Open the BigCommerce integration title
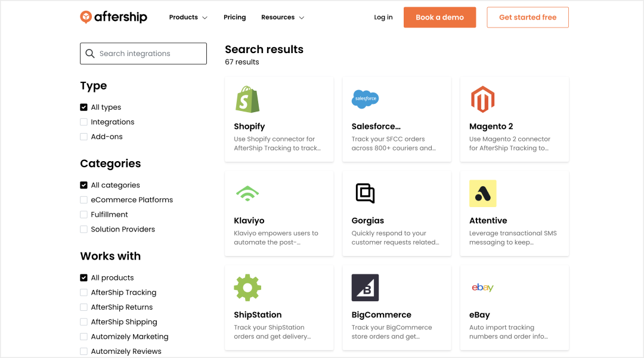Viewport: 644px width, 358px height. 382,315
